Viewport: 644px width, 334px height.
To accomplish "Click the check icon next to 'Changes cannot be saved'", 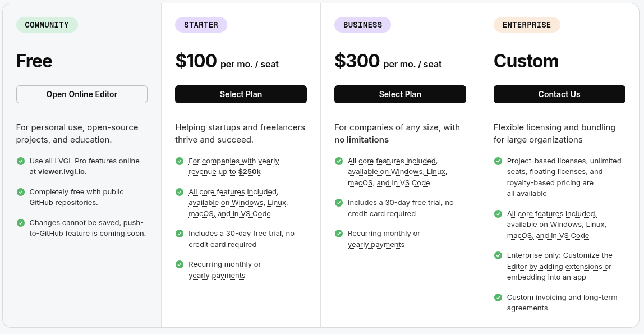I will point(21,223).
